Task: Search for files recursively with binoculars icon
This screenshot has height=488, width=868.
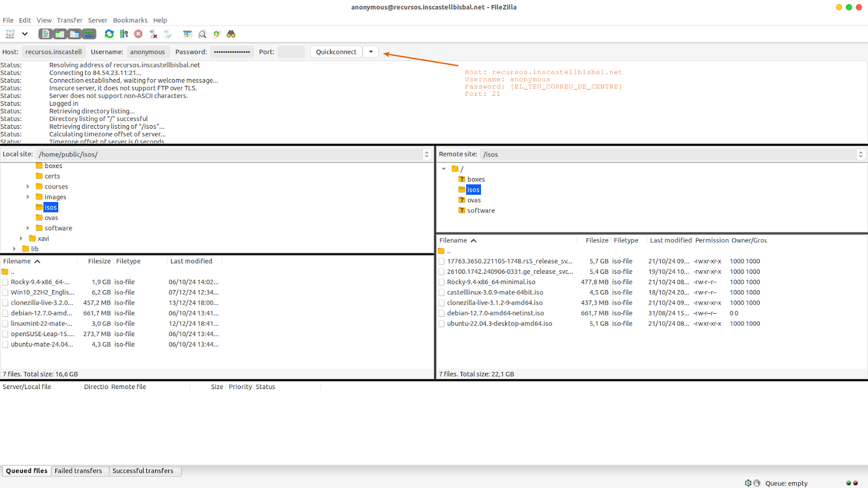Action: 231,34
